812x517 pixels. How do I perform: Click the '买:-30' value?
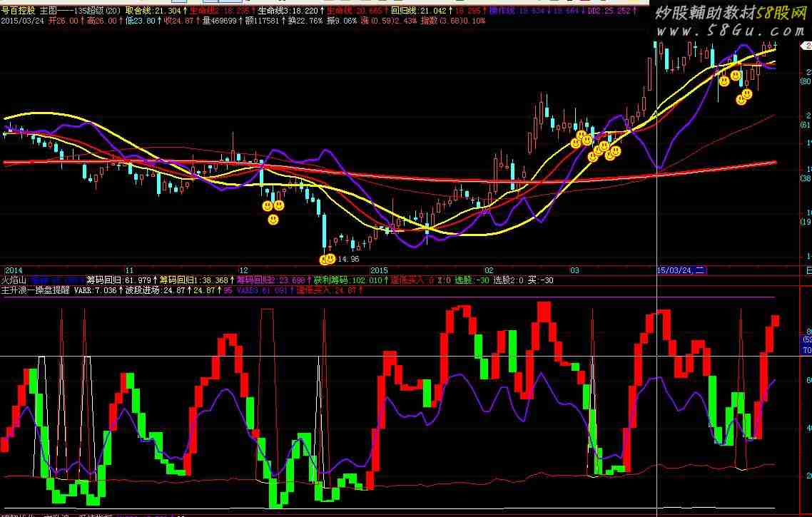coord(540,280)
